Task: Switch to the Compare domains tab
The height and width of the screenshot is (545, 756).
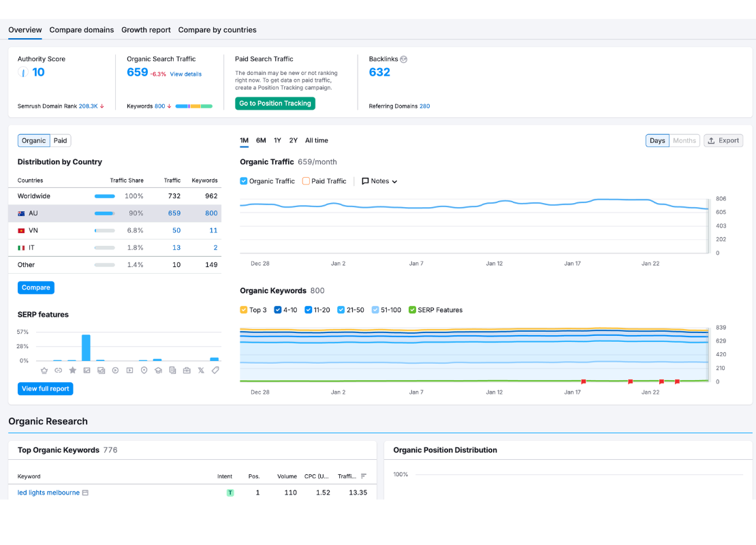Action: [x=81, y=30]
